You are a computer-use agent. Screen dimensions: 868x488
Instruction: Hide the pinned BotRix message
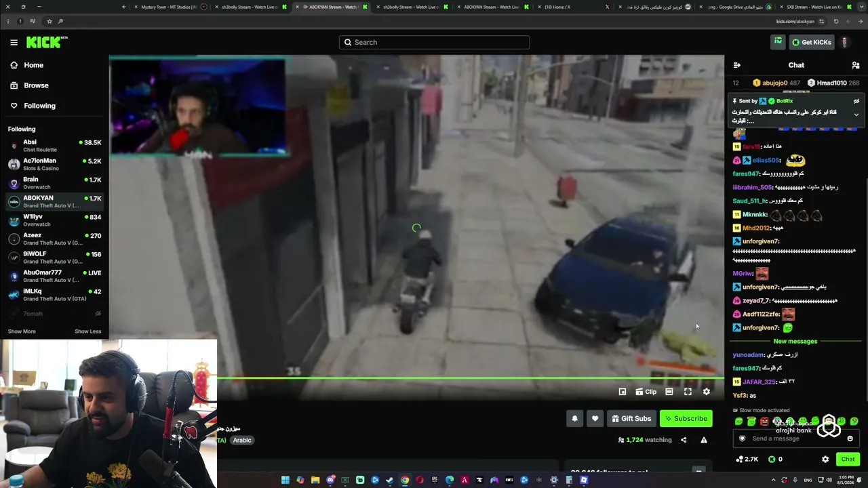click(x=856, y=101)
